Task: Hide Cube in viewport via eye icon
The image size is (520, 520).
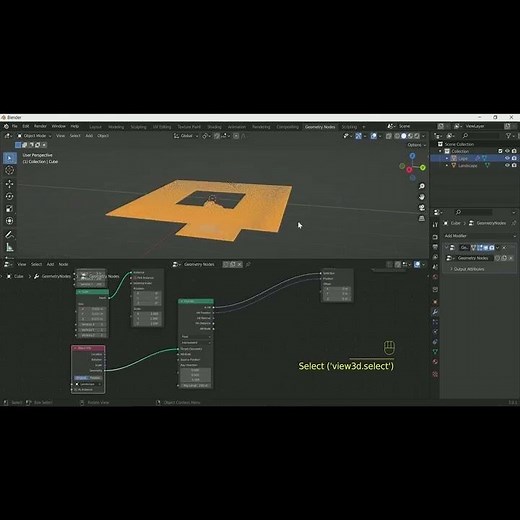Action: click(x=507, y=158)
